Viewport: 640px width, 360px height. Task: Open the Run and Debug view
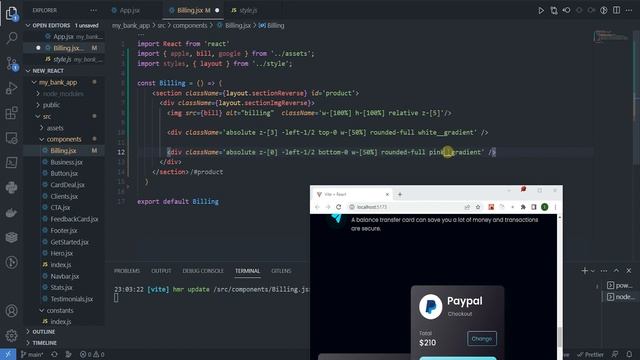[11, 88]
